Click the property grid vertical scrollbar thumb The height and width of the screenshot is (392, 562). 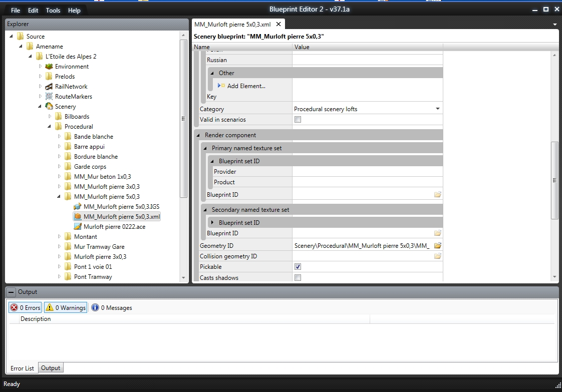click(x=554, y=180)
